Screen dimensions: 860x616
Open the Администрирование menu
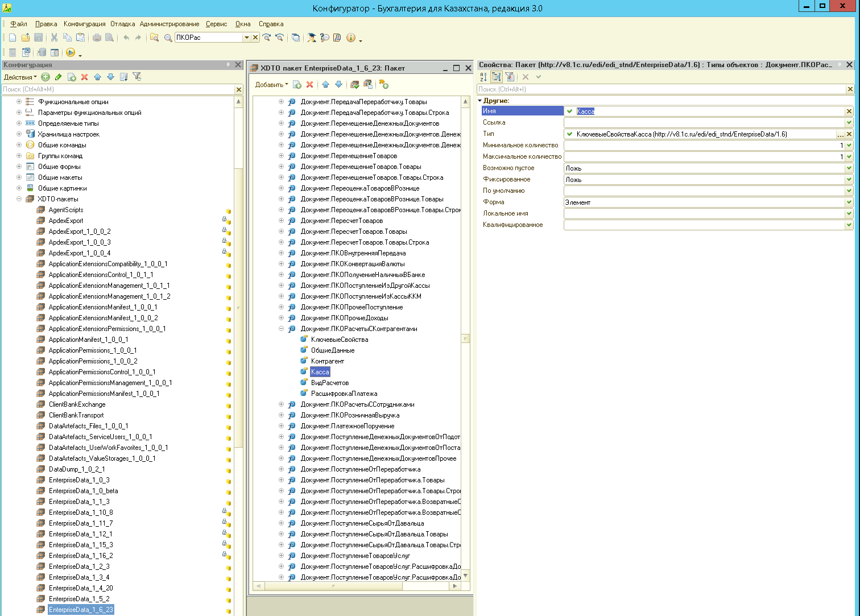point(169,24)
